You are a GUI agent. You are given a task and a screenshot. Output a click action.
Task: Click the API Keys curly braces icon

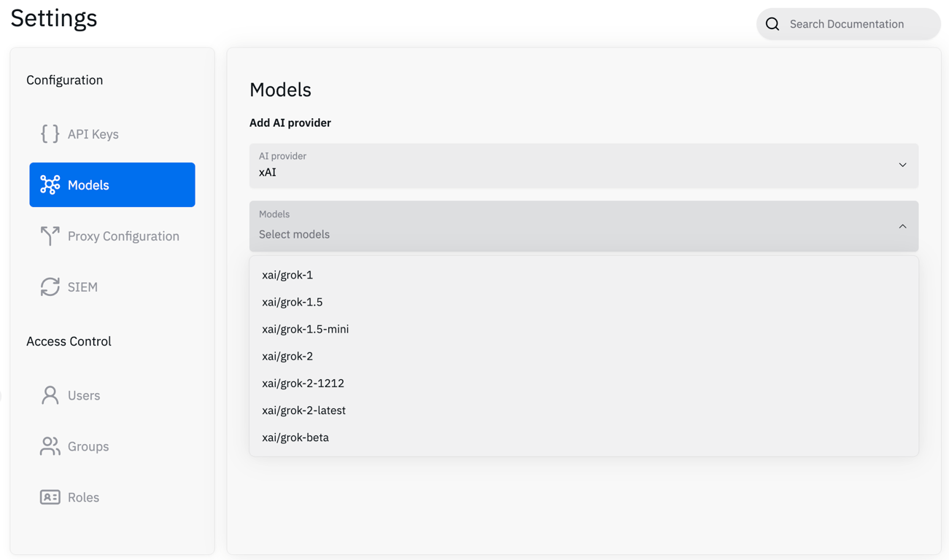(50, 134)
